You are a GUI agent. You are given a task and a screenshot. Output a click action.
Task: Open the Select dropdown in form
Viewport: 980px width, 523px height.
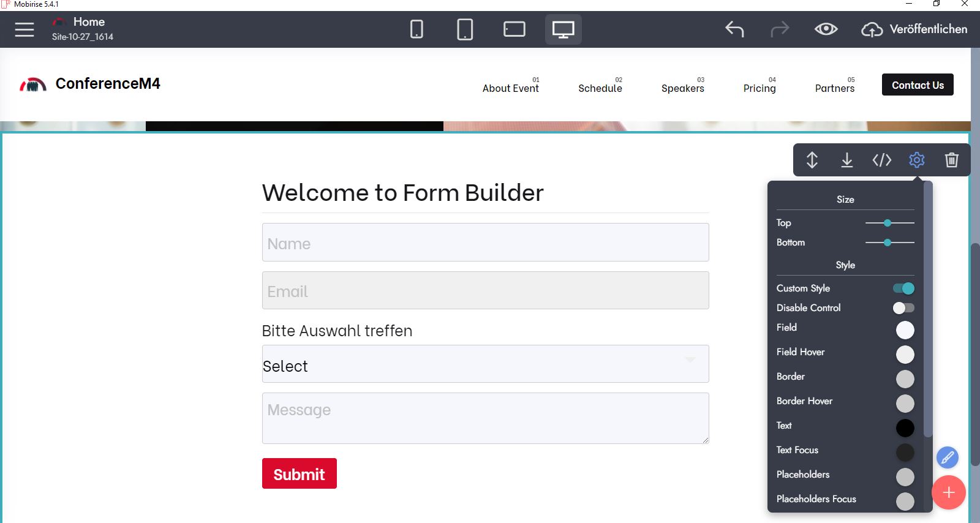pyautogui.click(x=485, y=364)
